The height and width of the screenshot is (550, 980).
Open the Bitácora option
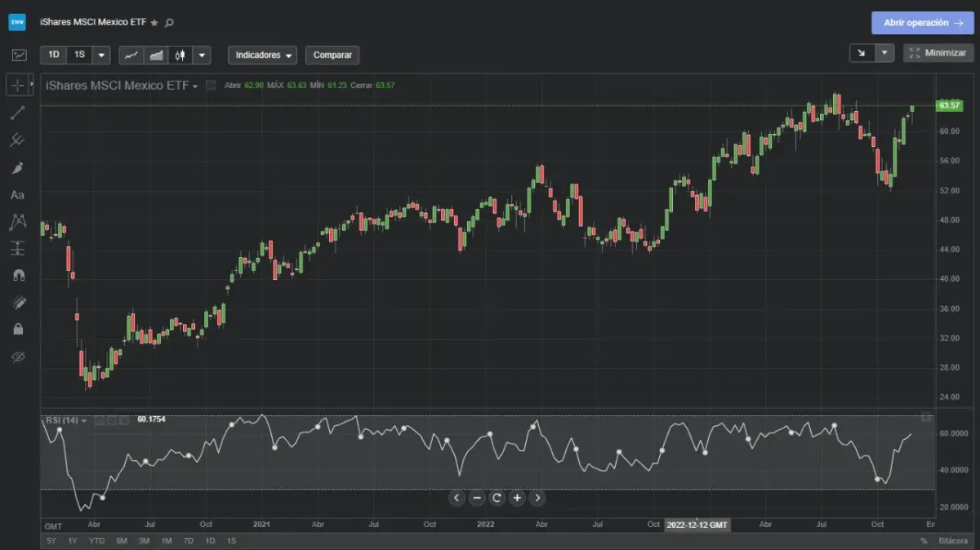[952, 541]
